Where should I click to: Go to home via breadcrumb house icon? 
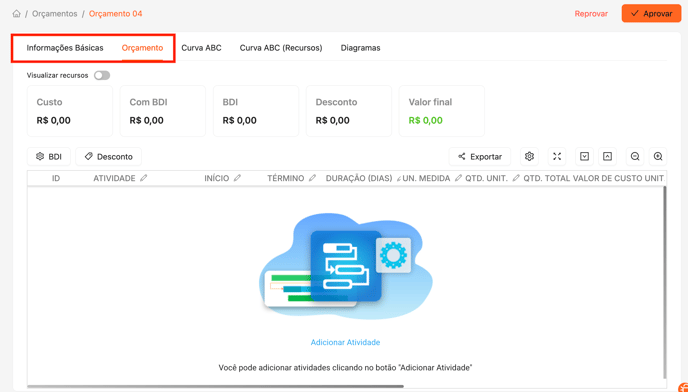click(17, 14)
